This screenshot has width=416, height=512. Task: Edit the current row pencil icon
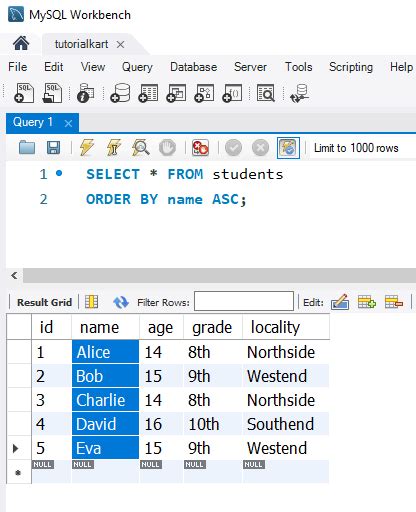[340, 302]
